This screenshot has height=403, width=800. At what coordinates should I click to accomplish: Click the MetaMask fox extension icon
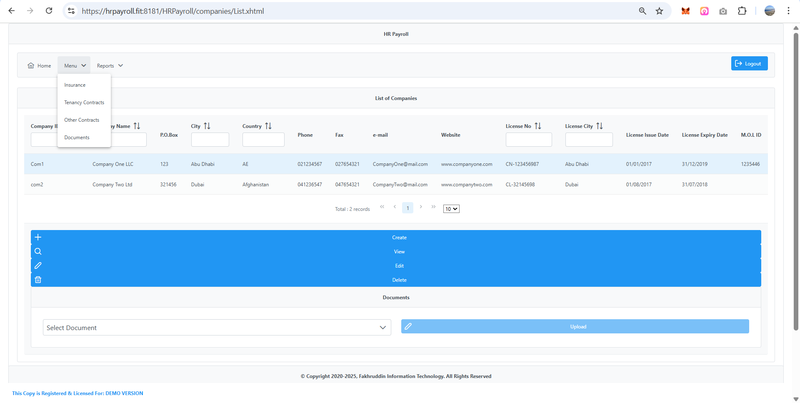coord(685,11)
